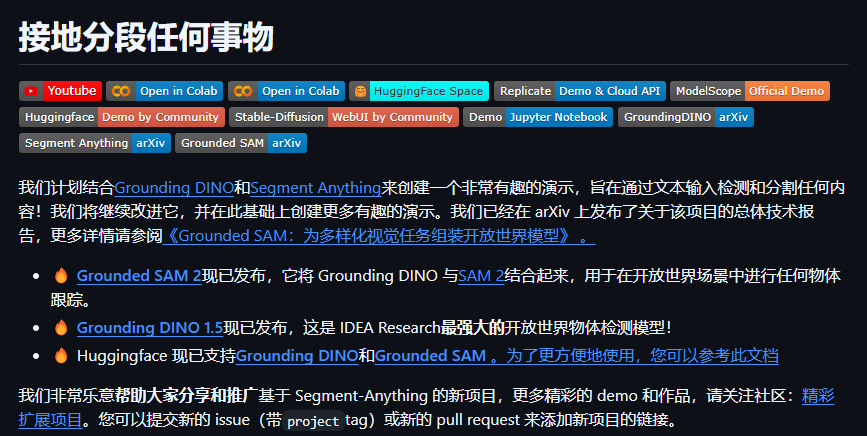Open the Grounded SAM 2 link

pyautogui.click(x=139, y=276)
